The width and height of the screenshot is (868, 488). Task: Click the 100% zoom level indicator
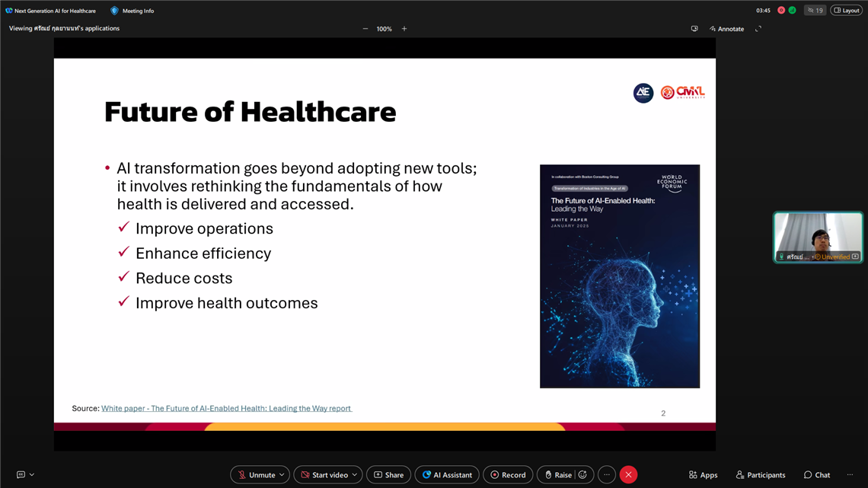click(x=385, y=29)
